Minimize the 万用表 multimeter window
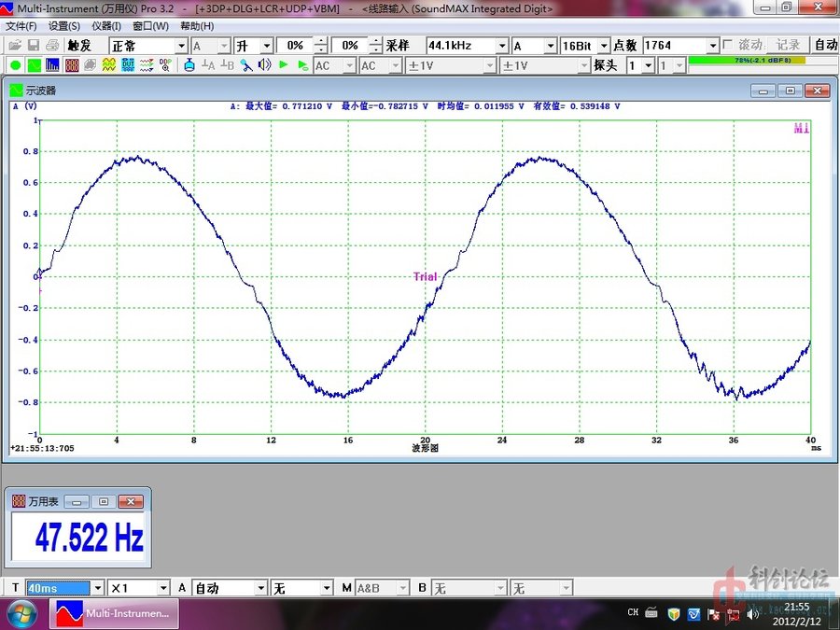The height and width of the screenshot is (630, 840). pos(77,501)
